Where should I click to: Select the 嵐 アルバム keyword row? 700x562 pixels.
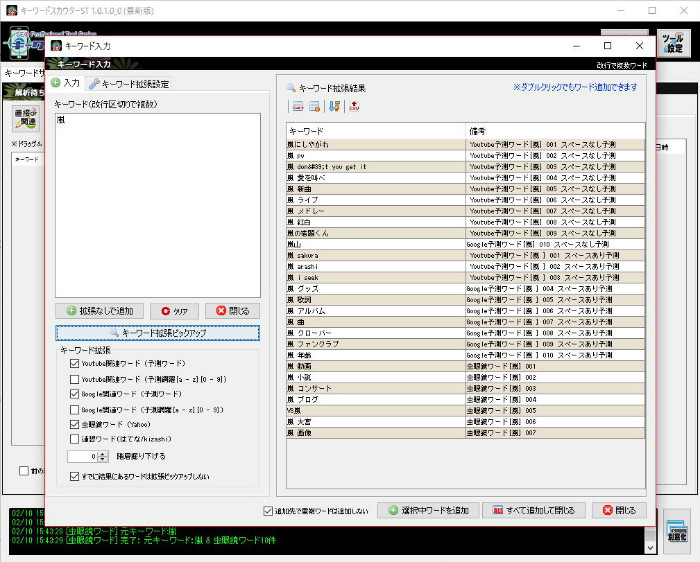point(466,311)
